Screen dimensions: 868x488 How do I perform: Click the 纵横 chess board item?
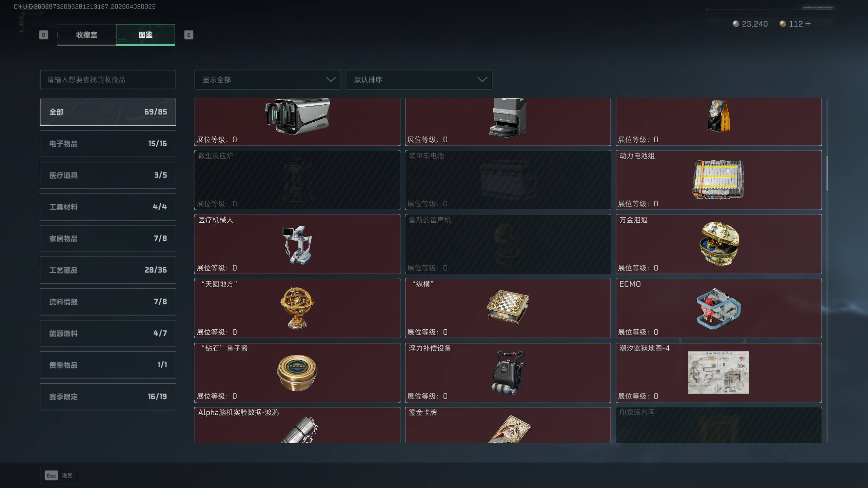[x=508, y=308]
